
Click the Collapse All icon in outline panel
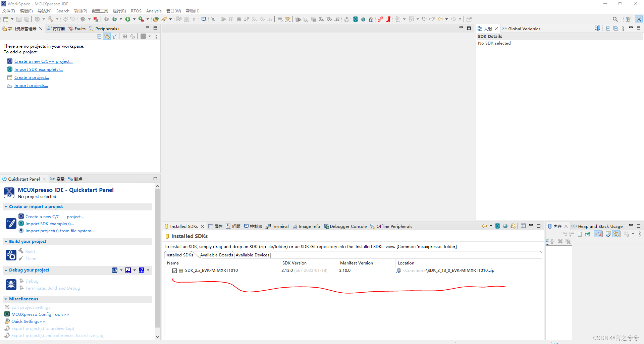(x=608, y=29)
